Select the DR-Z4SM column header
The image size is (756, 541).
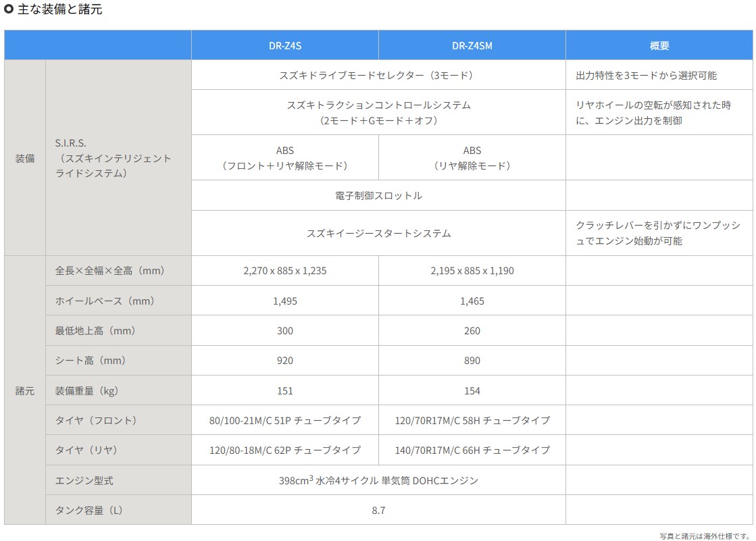[472, 46]
